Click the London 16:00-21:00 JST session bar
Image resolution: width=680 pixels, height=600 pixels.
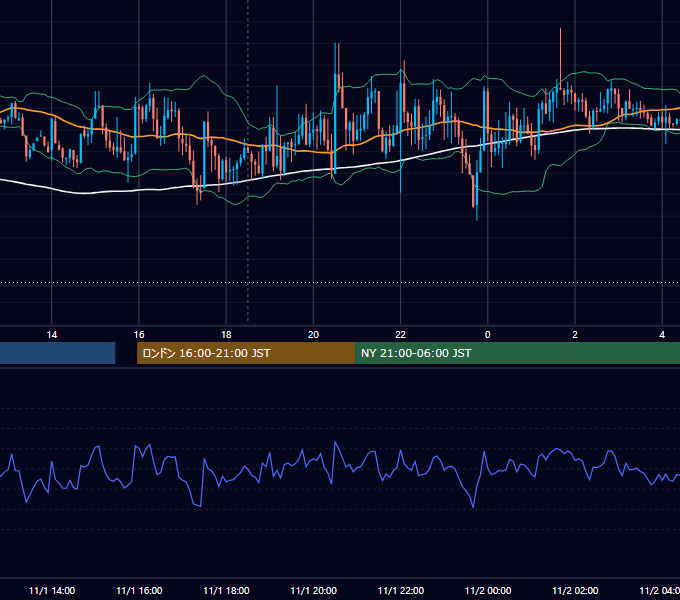pos(246,353)
